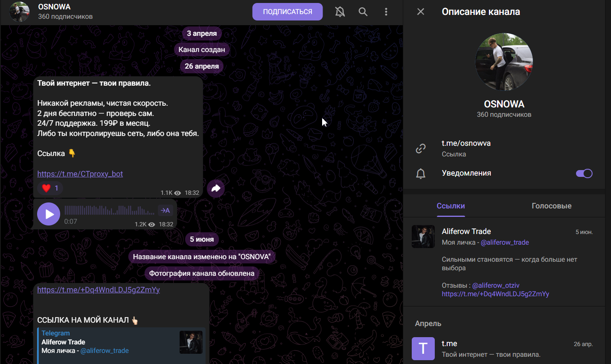Image resolution: width=611 pixels, height=364 pixels.
Task: Play the voice message
Action: click(49, 214)
